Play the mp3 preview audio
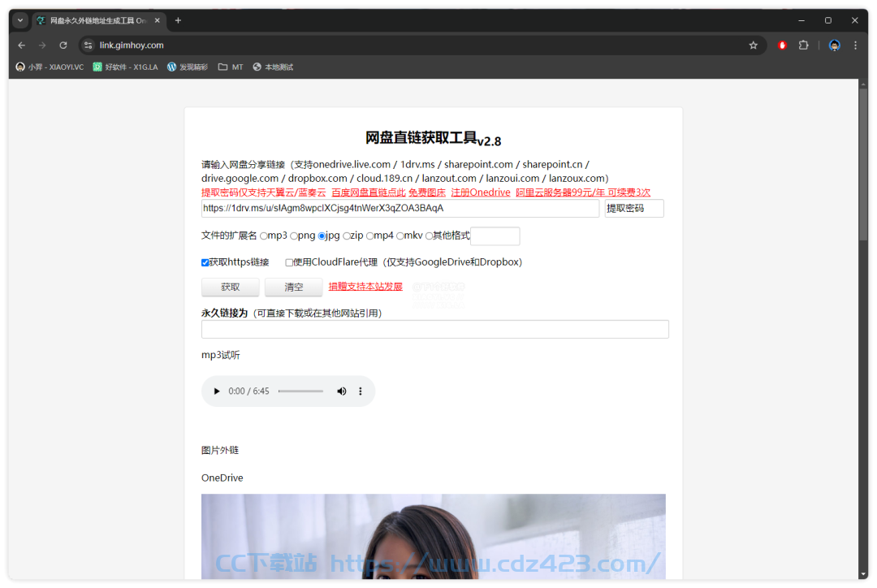 point(217,391)
